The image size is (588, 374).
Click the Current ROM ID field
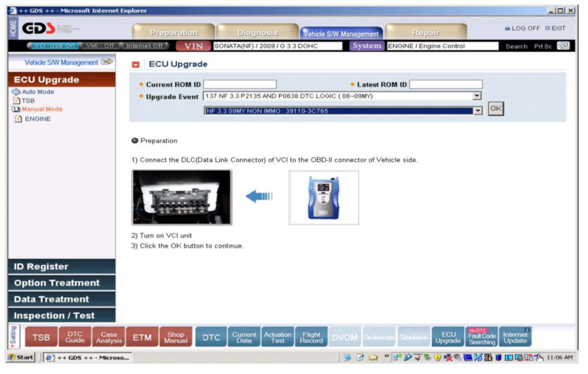(240, 84)
